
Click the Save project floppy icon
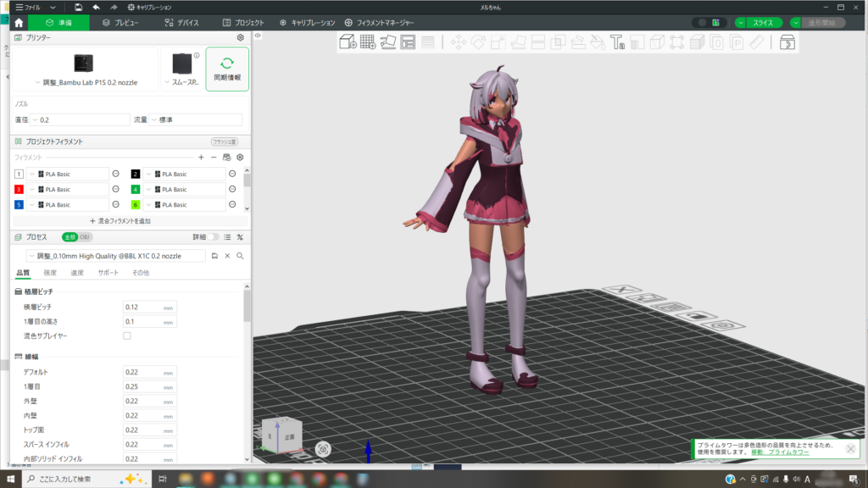click(78, 7)
